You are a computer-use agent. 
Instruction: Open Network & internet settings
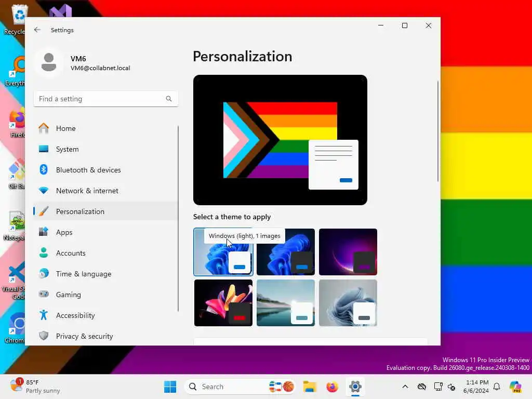tap(106, 191)
